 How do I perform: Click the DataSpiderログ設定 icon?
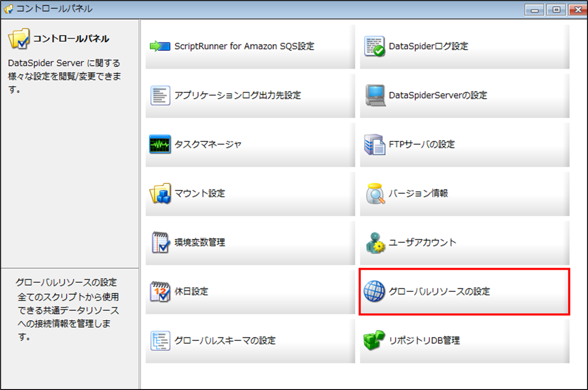[374, 46]
